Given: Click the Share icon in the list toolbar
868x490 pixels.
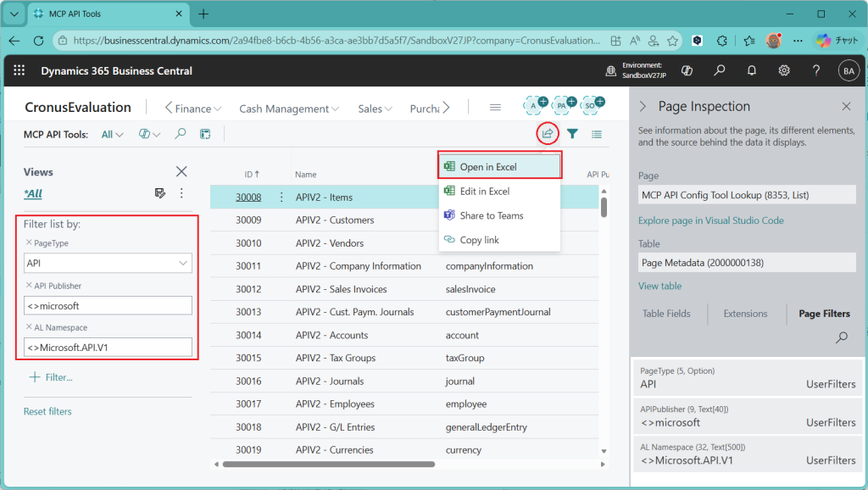Looking at the screenshot, I should pyautogui.click(x=548, y=134).
